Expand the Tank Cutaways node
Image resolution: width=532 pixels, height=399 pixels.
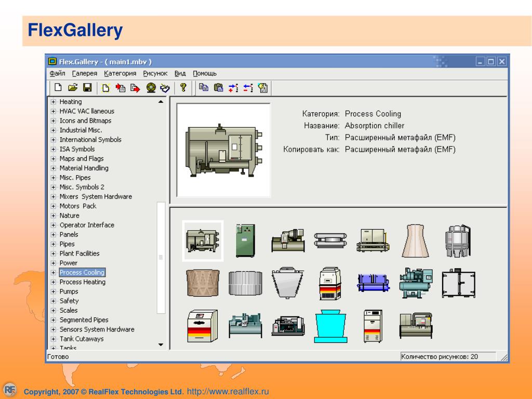54,339
